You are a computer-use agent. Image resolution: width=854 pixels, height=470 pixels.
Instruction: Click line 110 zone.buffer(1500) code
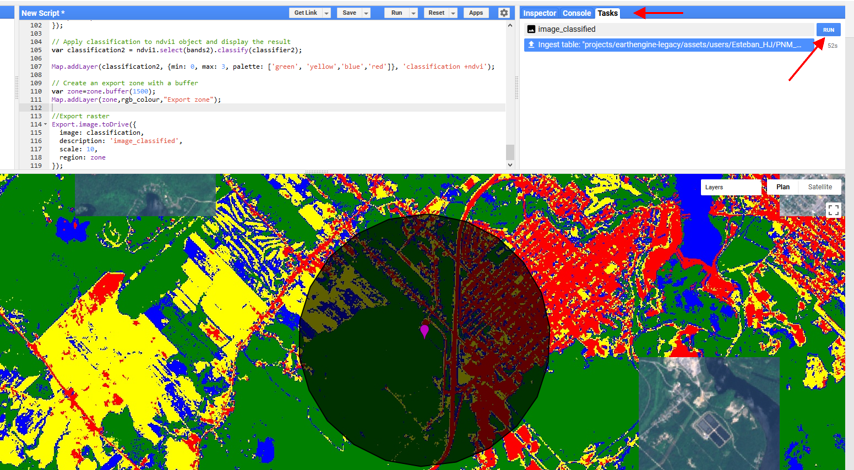(103, 91)
